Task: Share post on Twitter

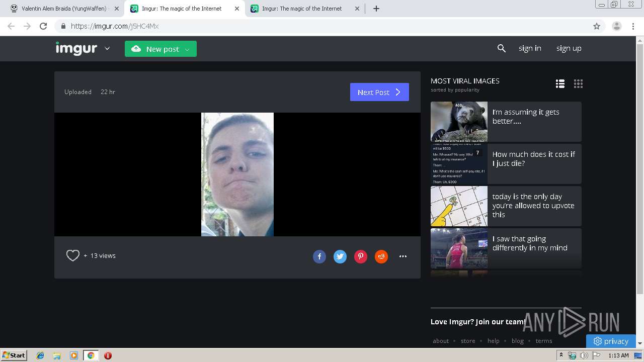Action: pyautogui.click(x=340, y=256)
